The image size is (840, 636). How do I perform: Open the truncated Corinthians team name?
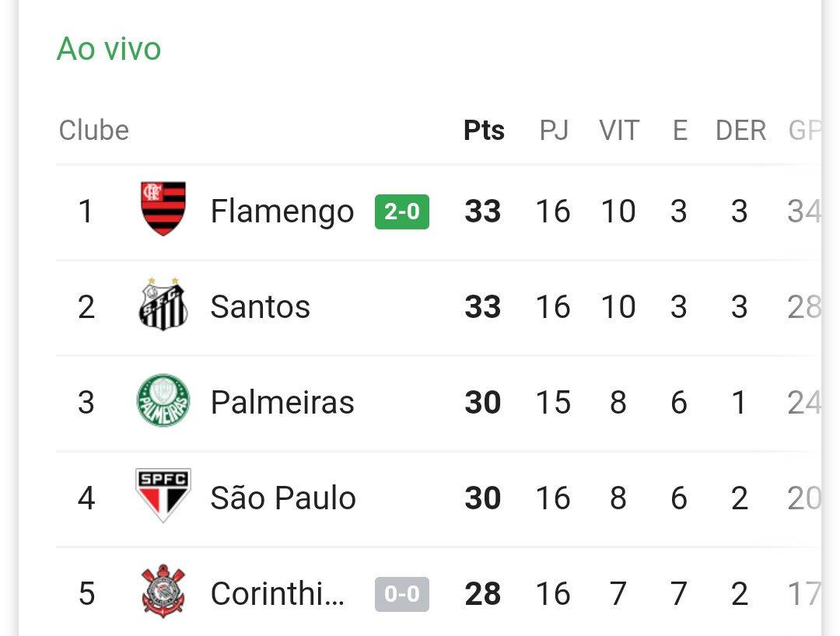tap(278, 594)
